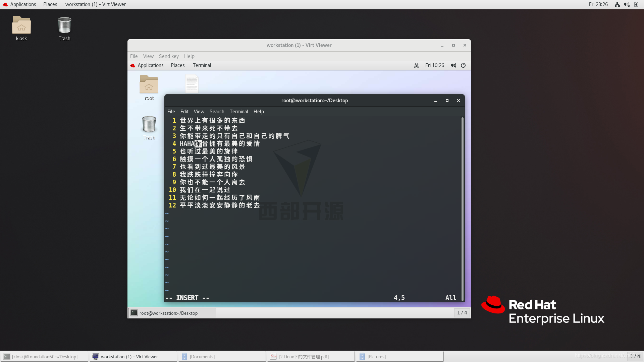Click the View menu in terminal
The image size is (644, 362).
199,111
